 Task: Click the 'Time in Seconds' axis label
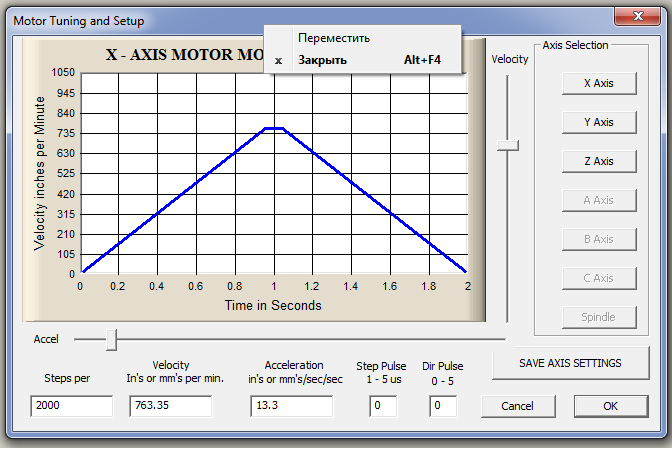pyautogui.click(x=273, y=305)
